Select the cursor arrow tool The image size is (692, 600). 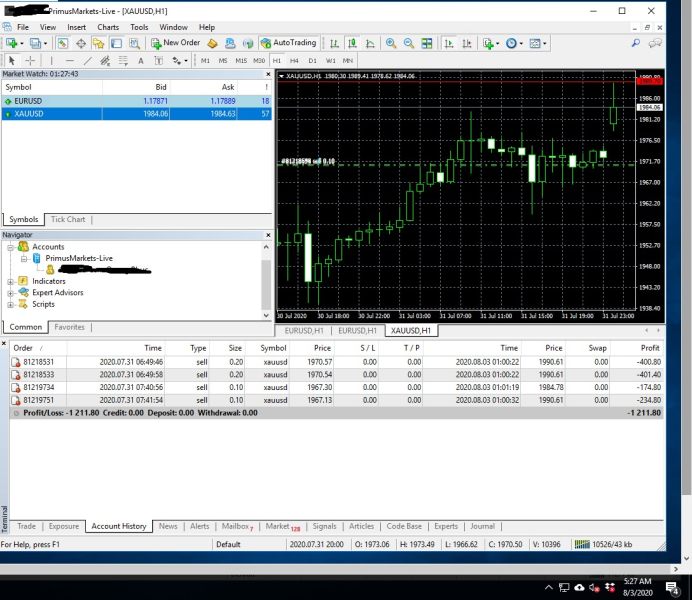(x=12, y=60)
